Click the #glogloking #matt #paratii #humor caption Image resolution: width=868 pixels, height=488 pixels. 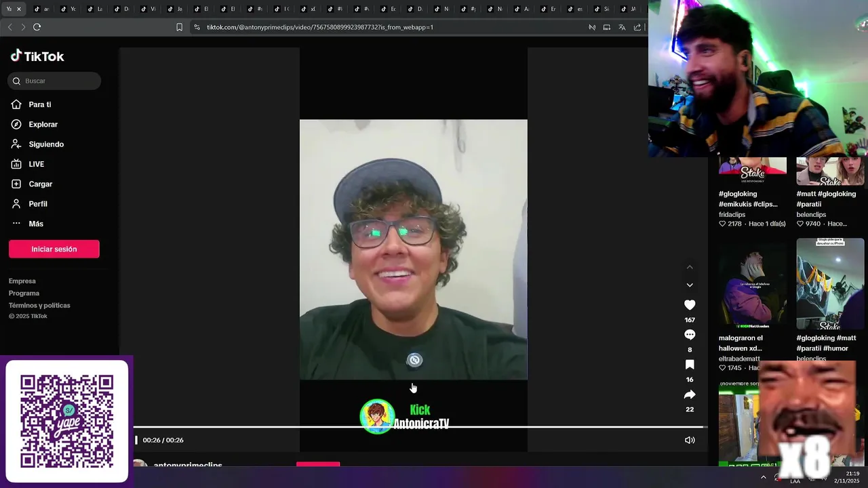(826, 343)
